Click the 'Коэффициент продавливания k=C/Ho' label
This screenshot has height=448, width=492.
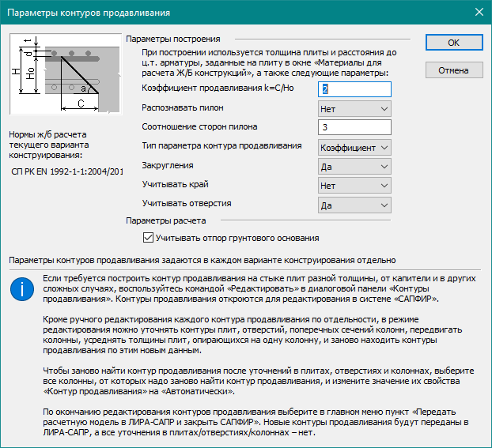click(x=218, y=88)
